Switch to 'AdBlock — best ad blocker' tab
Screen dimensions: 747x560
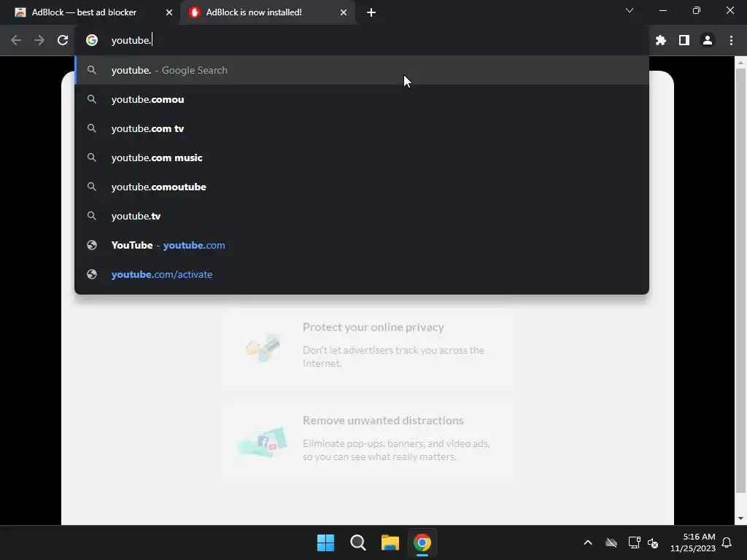click(x=91, y=12)
